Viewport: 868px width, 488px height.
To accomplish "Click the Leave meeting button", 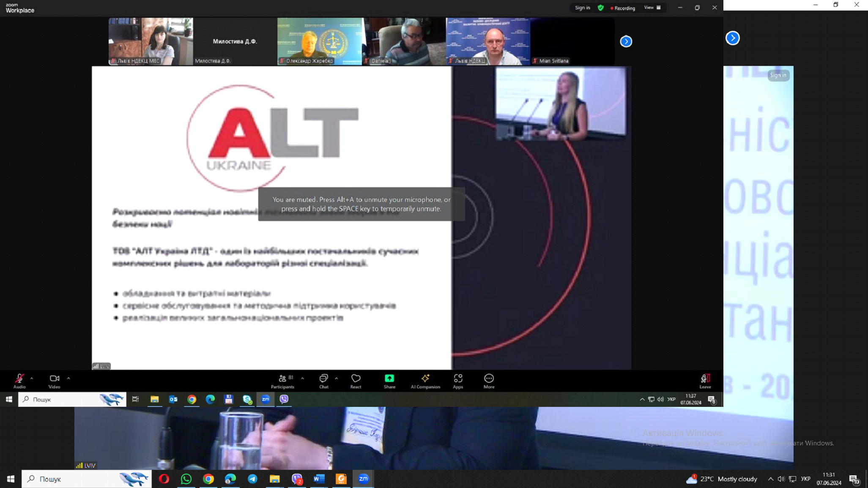I will pos(705,381).
